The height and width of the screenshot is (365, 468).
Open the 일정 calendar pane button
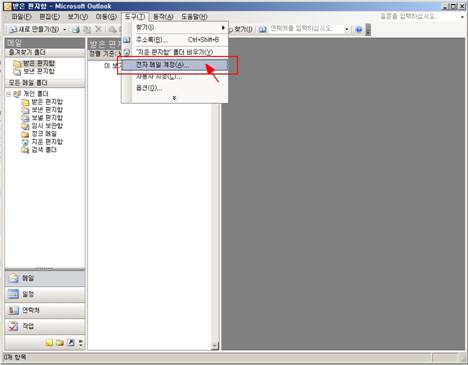[x=45, y=294]
